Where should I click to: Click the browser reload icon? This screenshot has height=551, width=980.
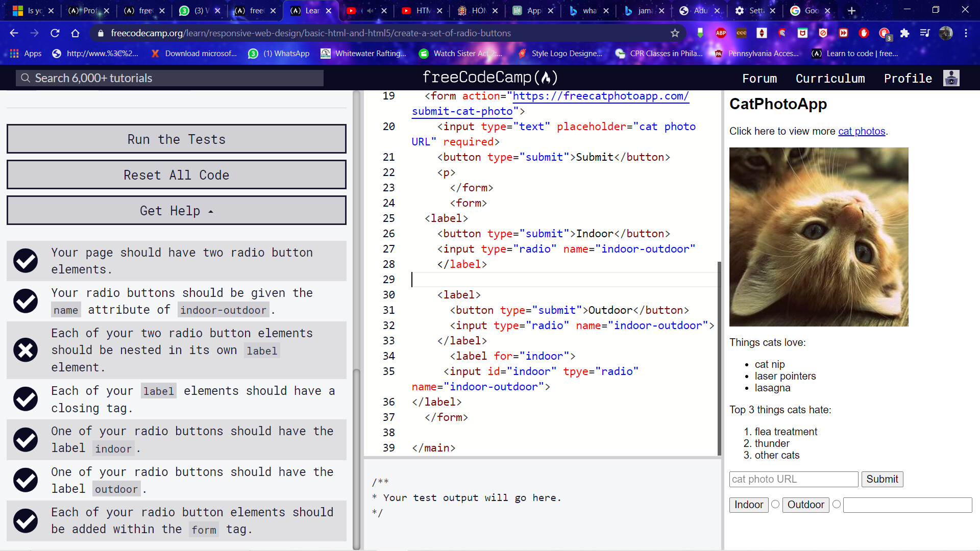pos(55,33)
